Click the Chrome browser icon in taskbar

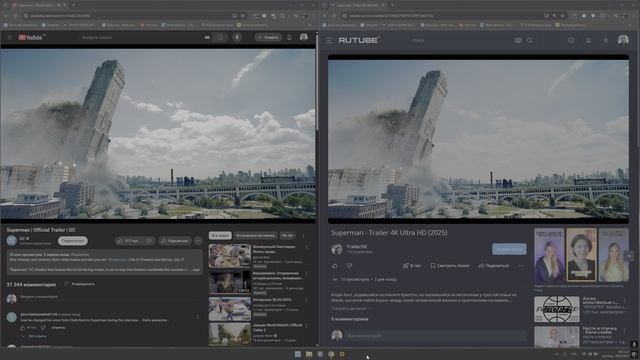[x=331, y=354]
